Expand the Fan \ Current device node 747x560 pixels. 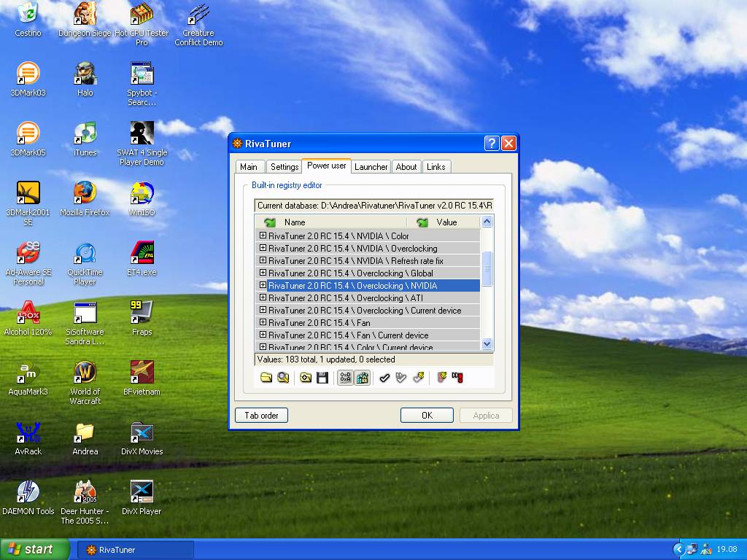tap(263, 334)
